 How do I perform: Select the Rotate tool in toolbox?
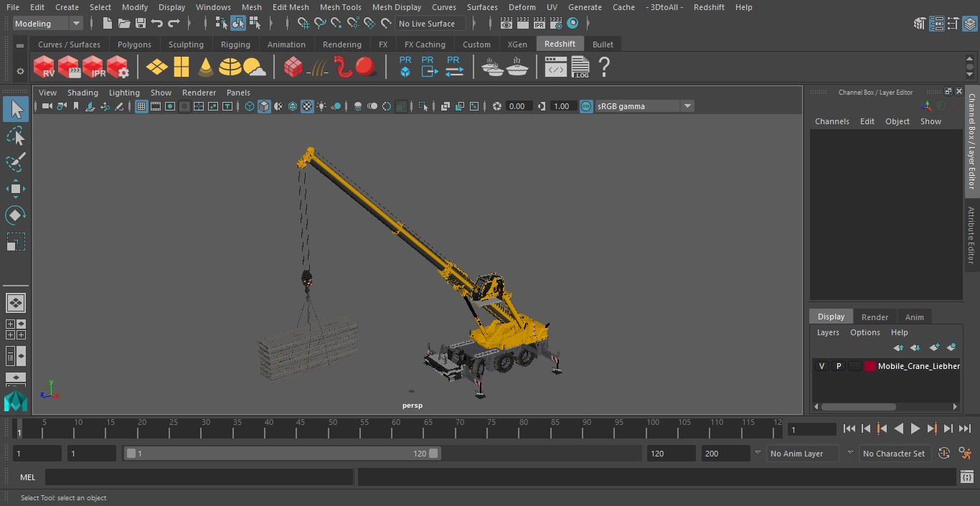[15, 215]
